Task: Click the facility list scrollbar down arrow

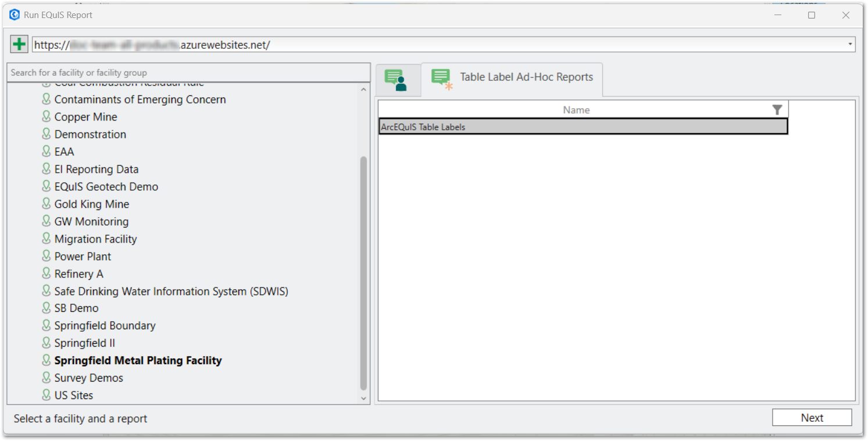Action: [x=364, y=399]
